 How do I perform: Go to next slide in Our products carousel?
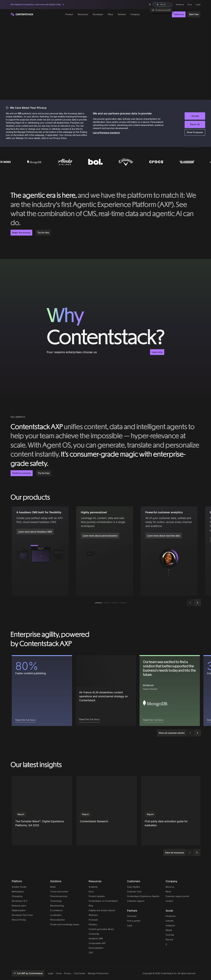197,603
